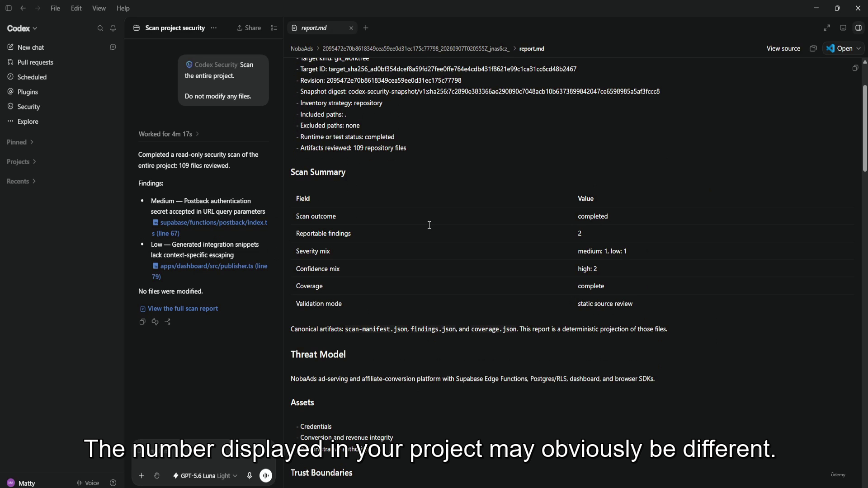
Task: Open the Open-in-editor dropdown arrow
Action: pos(859,48)
